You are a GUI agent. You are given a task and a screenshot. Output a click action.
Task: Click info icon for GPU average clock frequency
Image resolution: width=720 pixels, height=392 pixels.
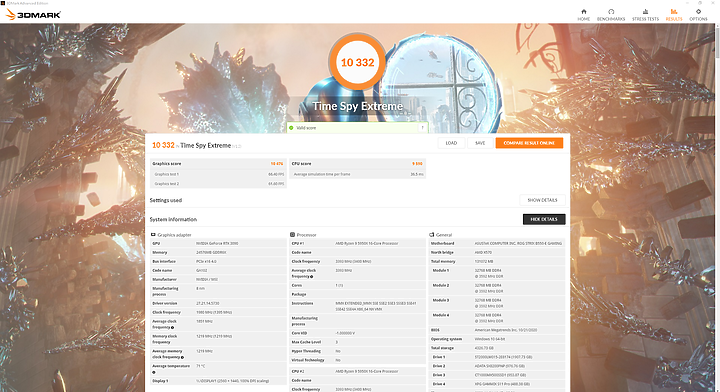173,327
